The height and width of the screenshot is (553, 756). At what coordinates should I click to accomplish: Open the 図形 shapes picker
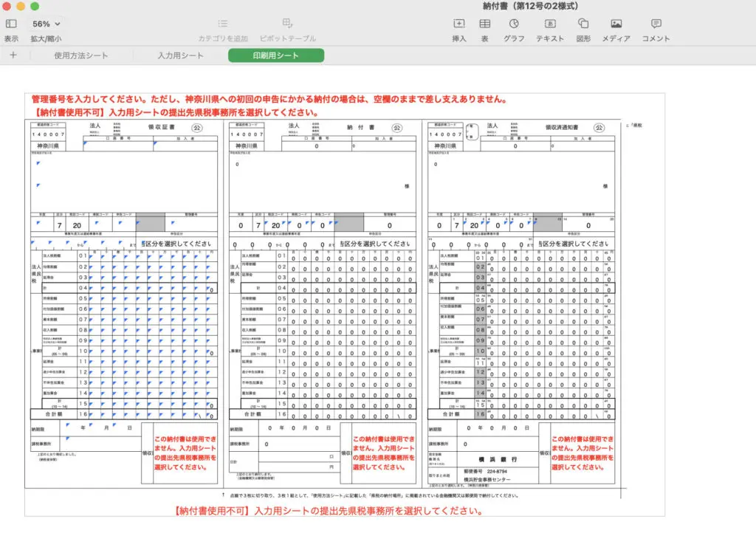583,24
